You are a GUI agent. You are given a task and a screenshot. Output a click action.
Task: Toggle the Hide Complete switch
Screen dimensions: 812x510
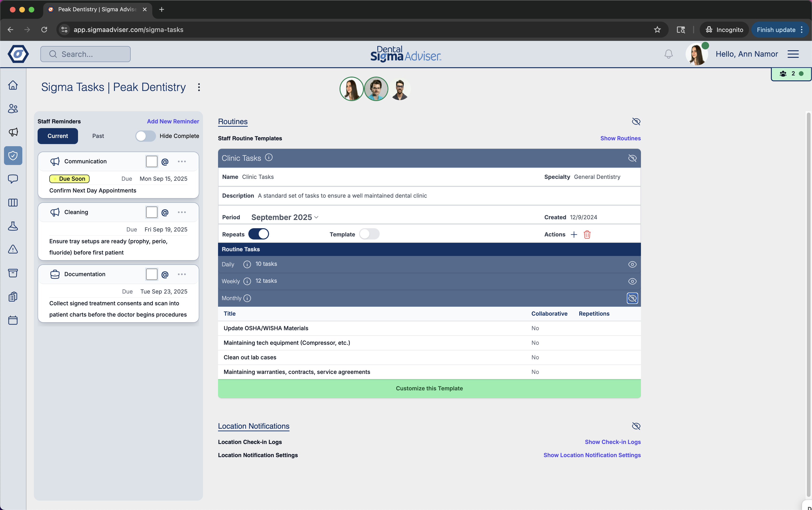(145, 136)
